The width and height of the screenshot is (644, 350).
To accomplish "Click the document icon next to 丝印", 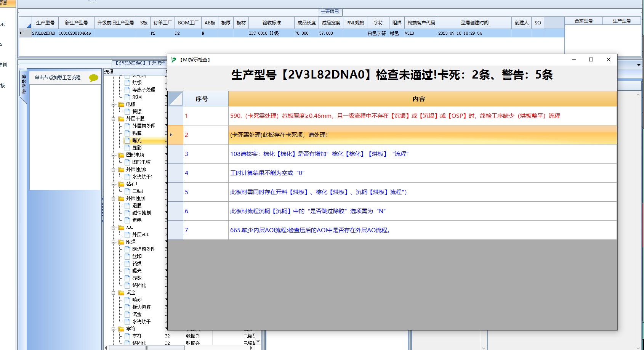I will coord(127,256).
